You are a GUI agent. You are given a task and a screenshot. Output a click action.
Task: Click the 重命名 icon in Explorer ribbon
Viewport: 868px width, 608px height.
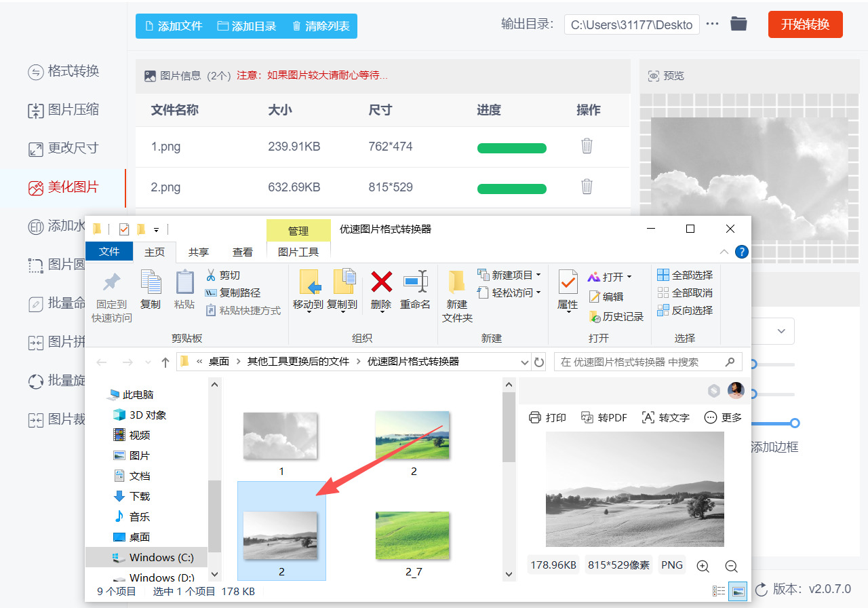(416, 292)
